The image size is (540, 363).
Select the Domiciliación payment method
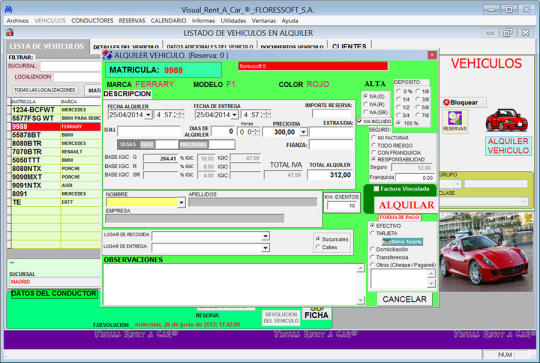point(372,249)
